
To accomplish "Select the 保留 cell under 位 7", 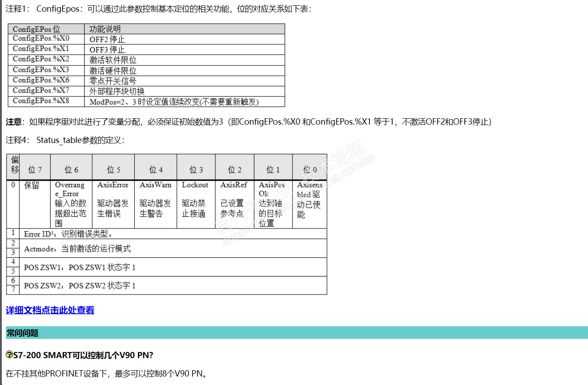I will 35,204.
